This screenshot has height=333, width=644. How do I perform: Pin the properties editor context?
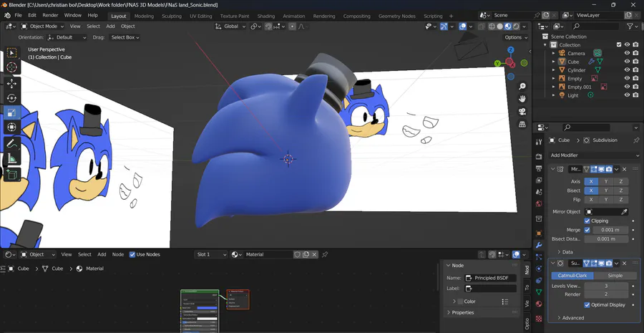[x=636, y=140]
